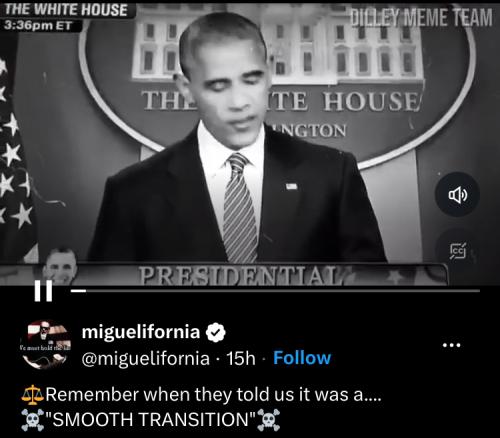Image resolution: width=500 pixels, height=438 pixels.
Task: Click THE WHITE HOUSE caption overlay
Action: [66, 10]
